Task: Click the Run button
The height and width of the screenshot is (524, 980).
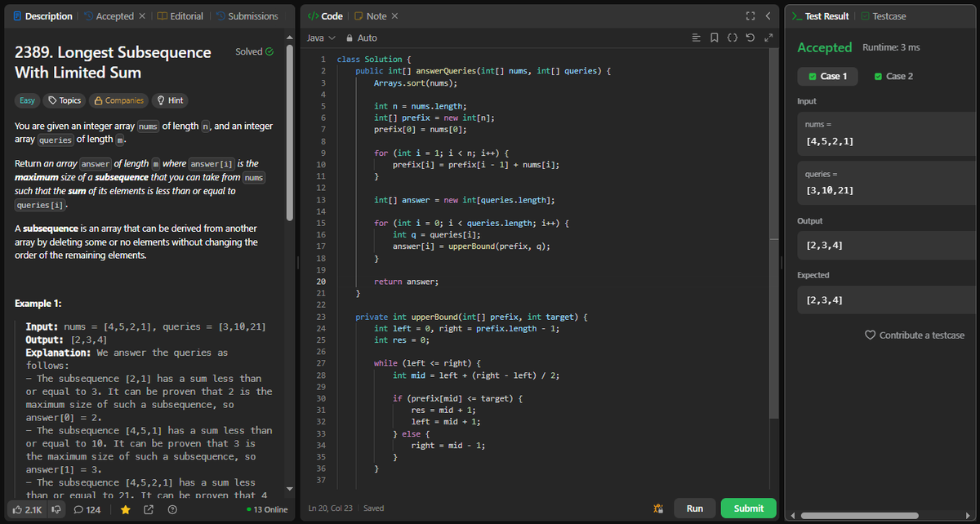Action: click(695, 508)
